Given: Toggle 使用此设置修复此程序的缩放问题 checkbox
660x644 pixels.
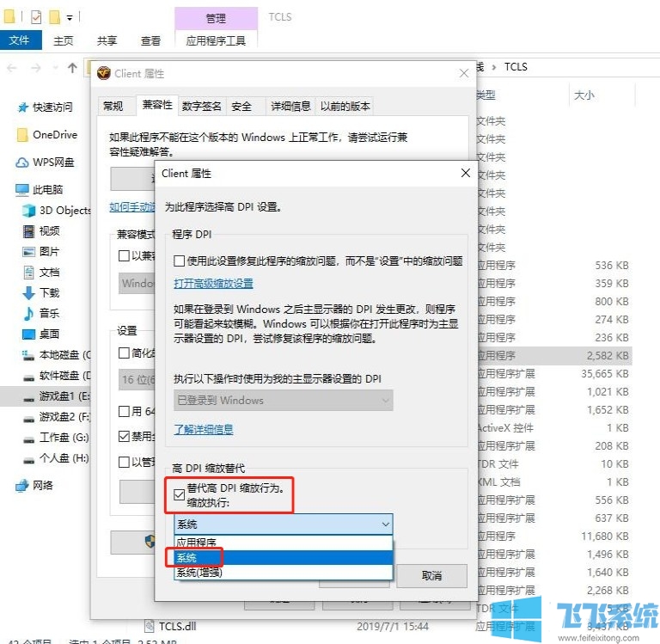Looking at the screenshot, I should (179, 261).
